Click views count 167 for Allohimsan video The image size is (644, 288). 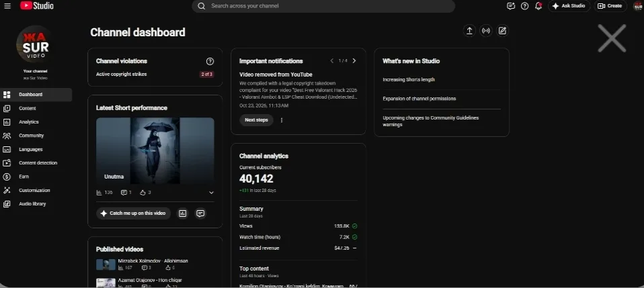coord(125,268)
